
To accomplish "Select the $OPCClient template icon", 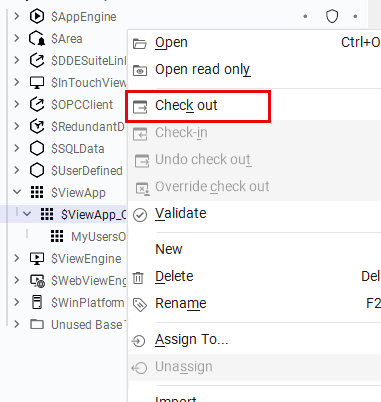I will (37, 104).
